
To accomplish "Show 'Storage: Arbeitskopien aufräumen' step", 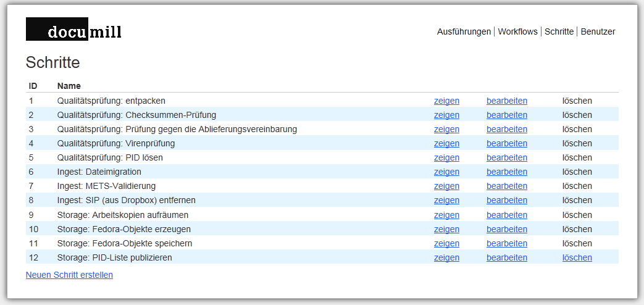I will pyautogui.click(x=446, y=215).
